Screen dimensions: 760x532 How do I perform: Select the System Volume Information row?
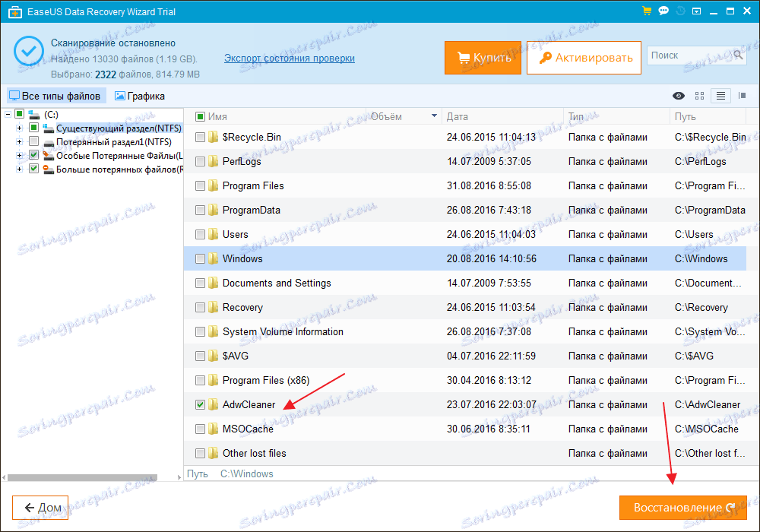point(464,331)
